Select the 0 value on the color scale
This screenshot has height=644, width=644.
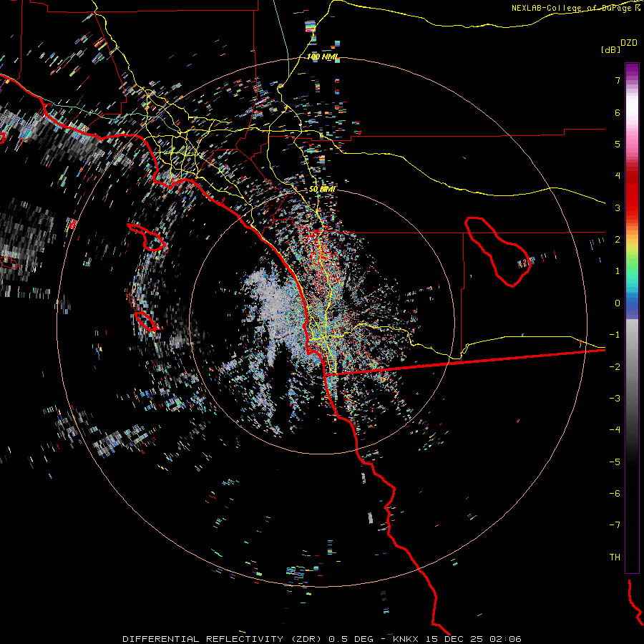(x=618, y=303)
